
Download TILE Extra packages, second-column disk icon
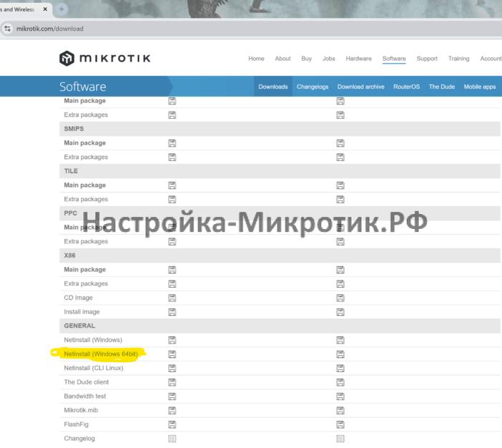(340, 200)
